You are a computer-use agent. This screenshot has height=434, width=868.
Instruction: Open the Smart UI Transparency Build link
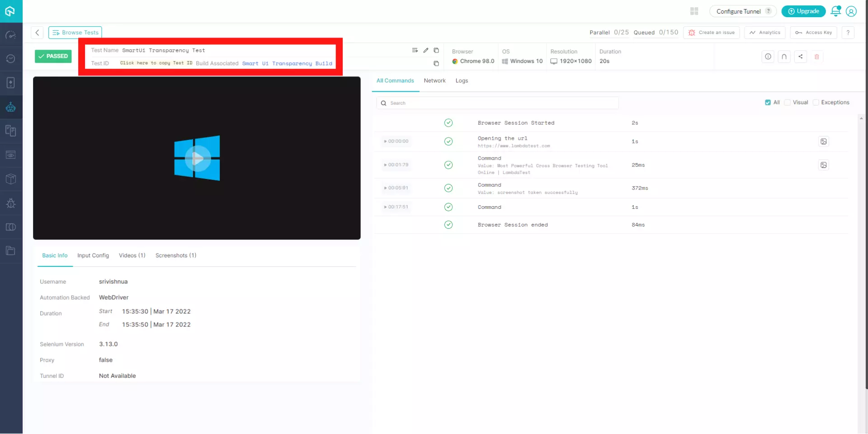[x=287, y=64]
